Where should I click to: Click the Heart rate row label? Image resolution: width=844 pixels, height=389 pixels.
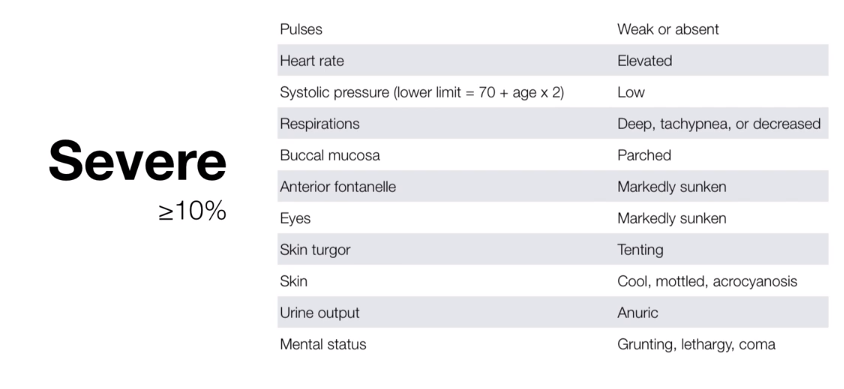pos(312,60)
